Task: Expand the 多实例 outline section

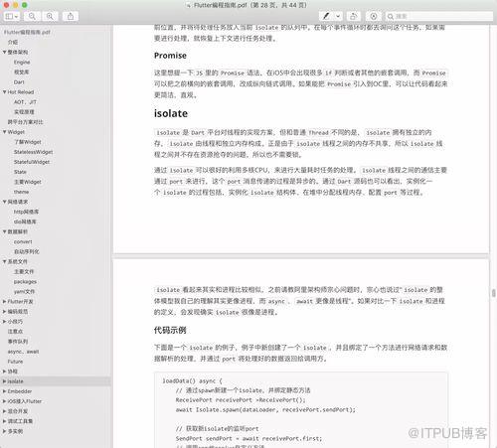Action: tap(5, 431)
